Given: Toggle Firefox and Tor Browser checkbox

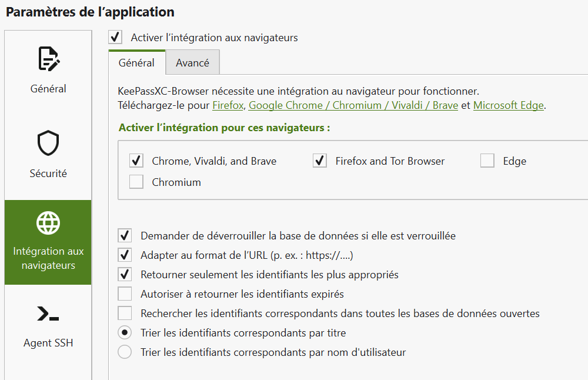Looking at the screenshot, I should click(319, 161).
